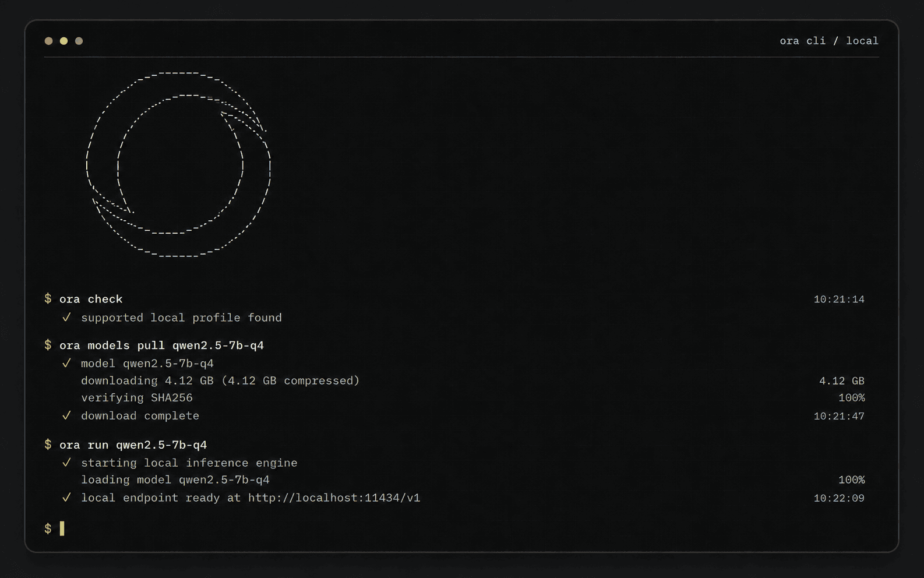
Task: Click the 'ora cli / local' title text
Action: [x=829, y=41]
